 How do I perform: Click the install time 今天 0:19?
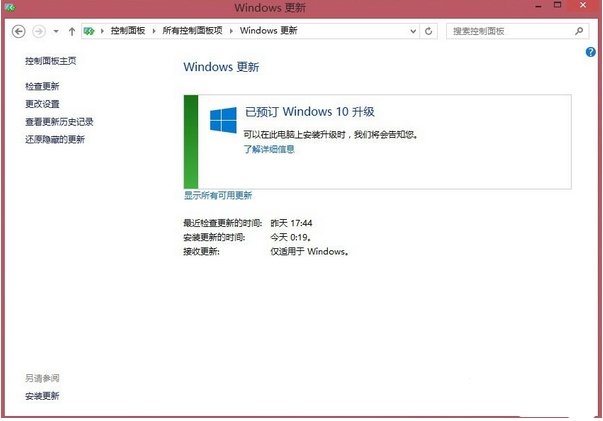[290, 237]
